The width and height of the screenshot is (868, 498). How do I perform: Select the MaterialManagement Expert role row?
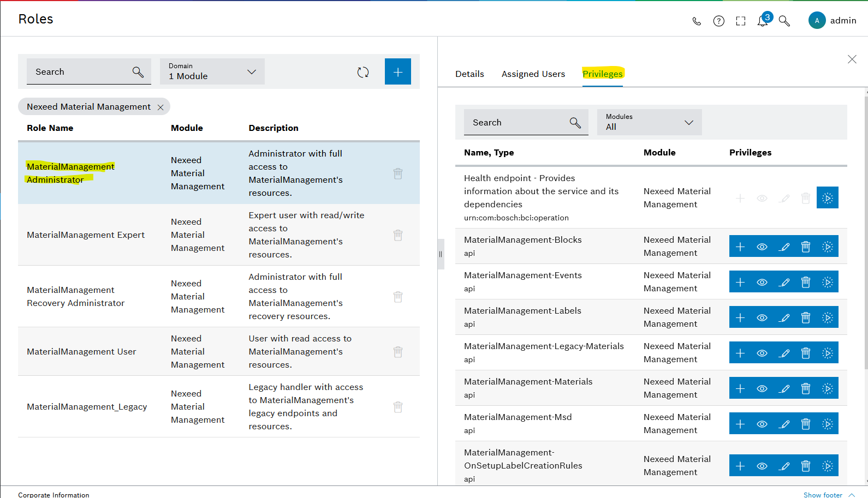(219, 235)
